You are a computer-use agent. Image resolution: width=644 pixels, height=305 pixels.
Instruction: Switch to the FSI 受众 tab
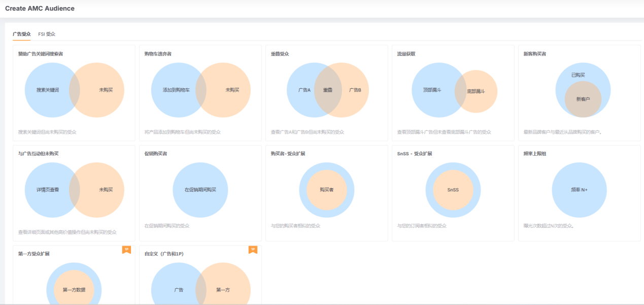47,34
